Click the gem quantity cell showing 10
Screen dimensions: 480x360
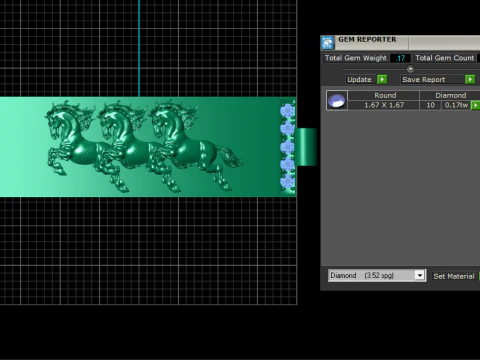pos(430,105)
